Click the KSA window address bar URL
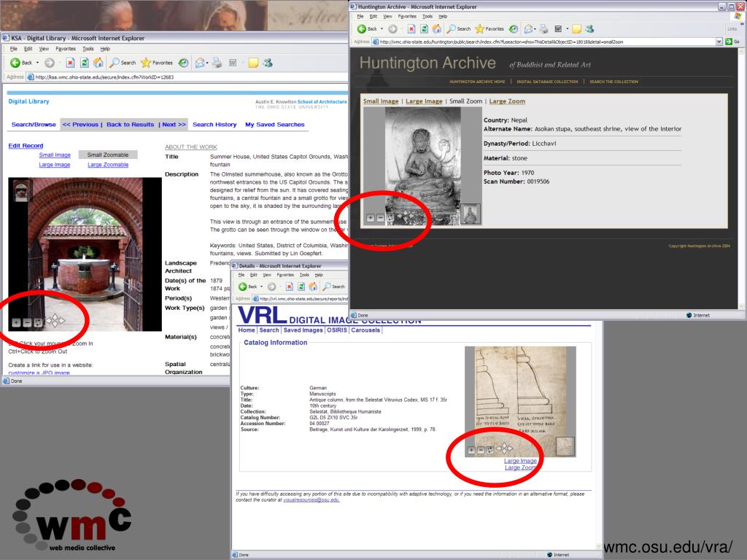Screen dimensions: 747x560 [x=105, y=77]
